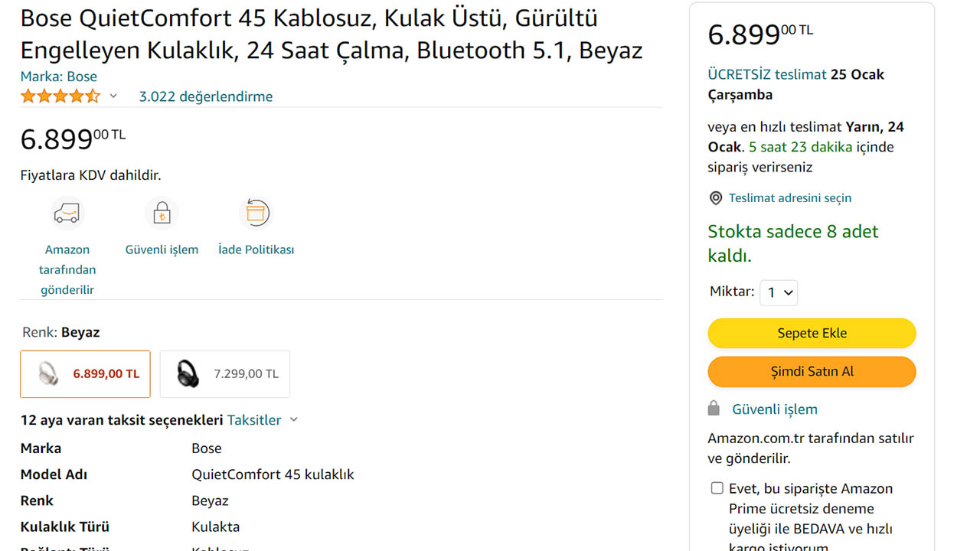This screenshot has width=980, height=551.
Task: Click the Amazon tarafından gönderilir link
Action: point(67,269)
